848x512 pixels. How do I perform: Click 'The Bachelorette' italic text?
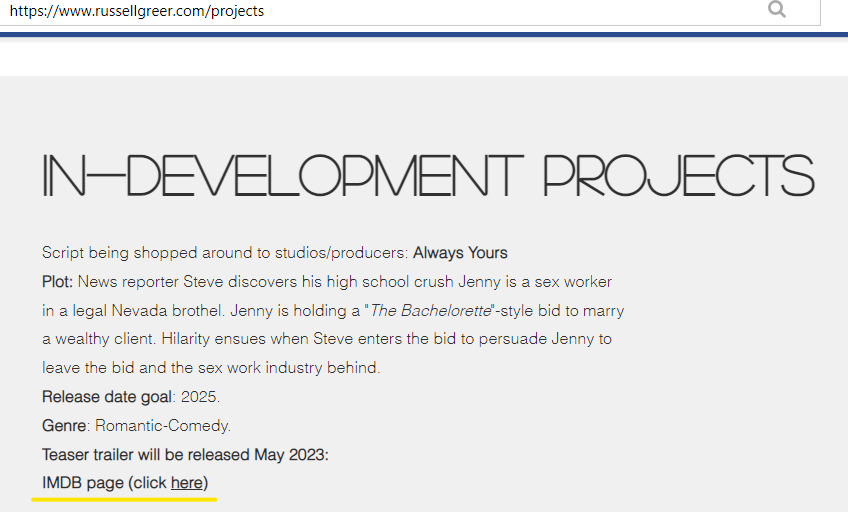430,311
